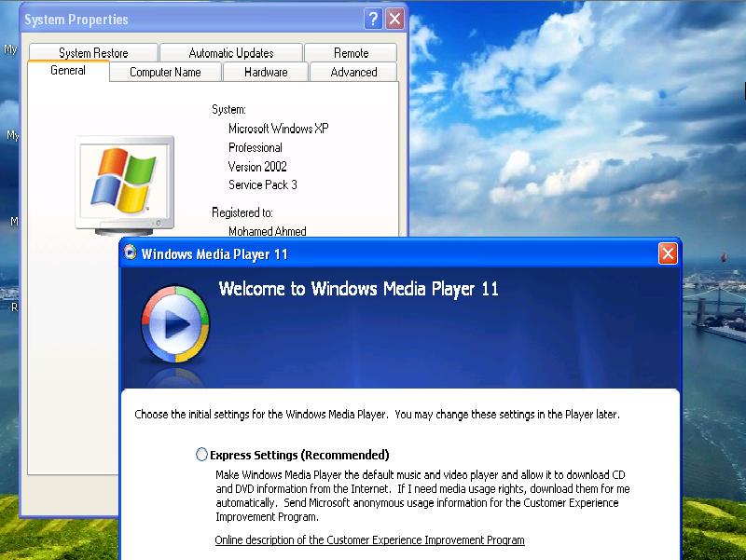Viewport: 746px width, 560px height.
Task: Click the Windows Media Player play logo
Action: coord(174,323)
